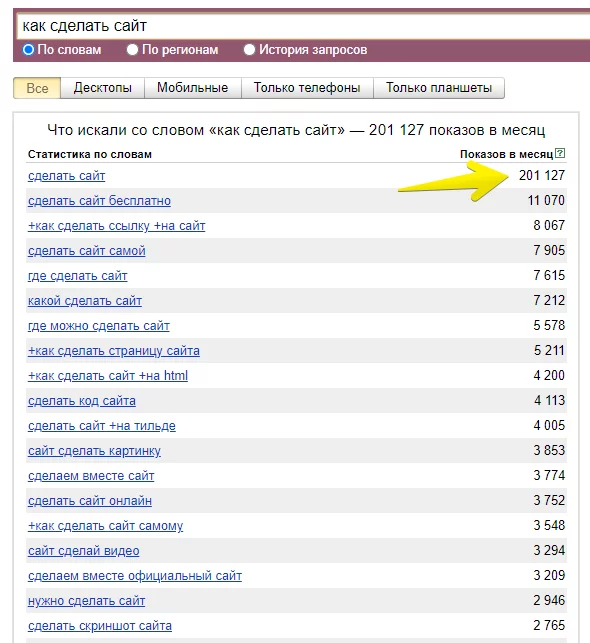Click the сайт сделай видео link
The width and height of the screenshot is (590, 643).
[x=84, y=551]
